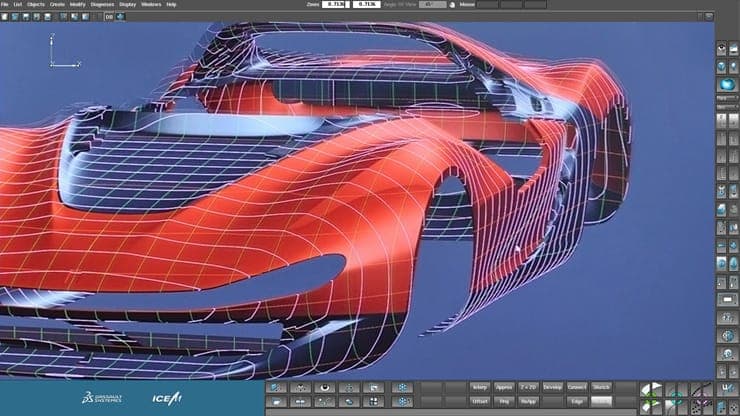Open the File menu
Screen dimensions: 740x416
pos(4,4)
